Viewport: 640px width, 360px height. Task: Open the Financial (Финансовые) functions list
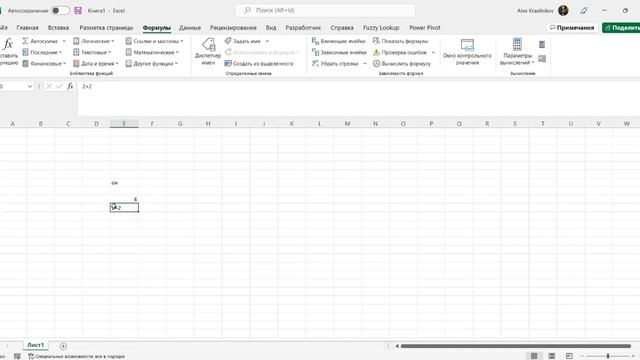click(44, 64)
